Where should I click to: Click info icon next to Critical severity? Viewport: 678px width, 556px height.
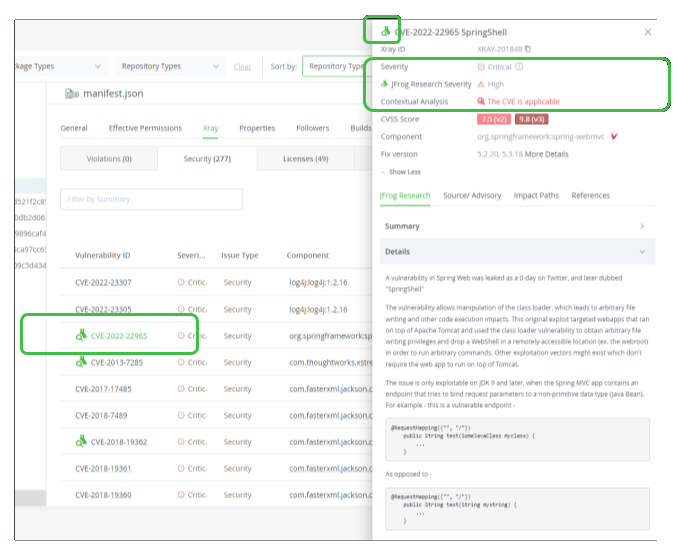(519, 67)
